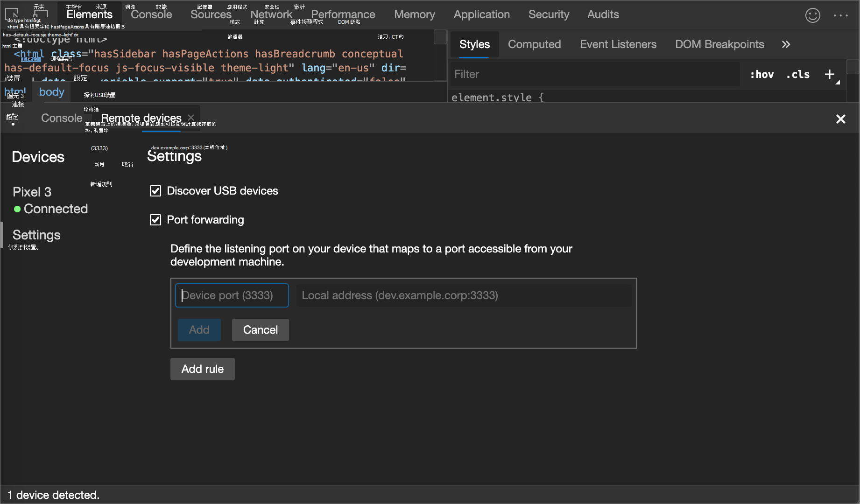Open the Performance panel tab
This screenshot has height=504, width=860.
tap(343, 14)
